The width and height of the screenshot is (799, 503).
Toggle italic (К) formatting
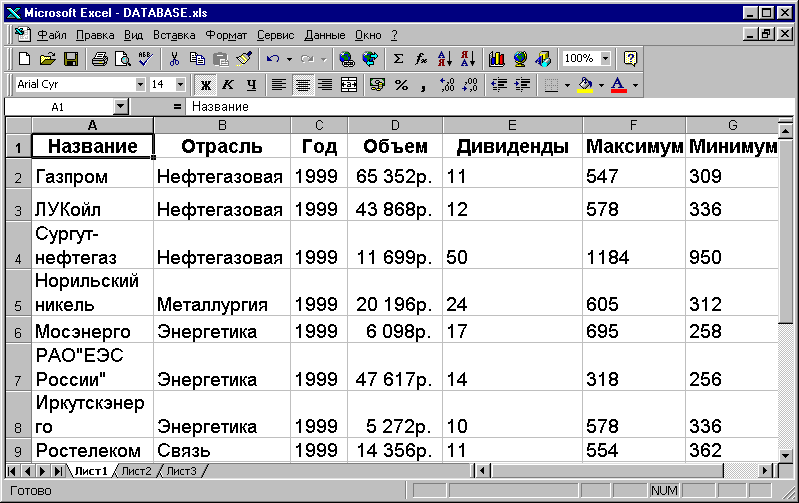[x=228, y=85]
